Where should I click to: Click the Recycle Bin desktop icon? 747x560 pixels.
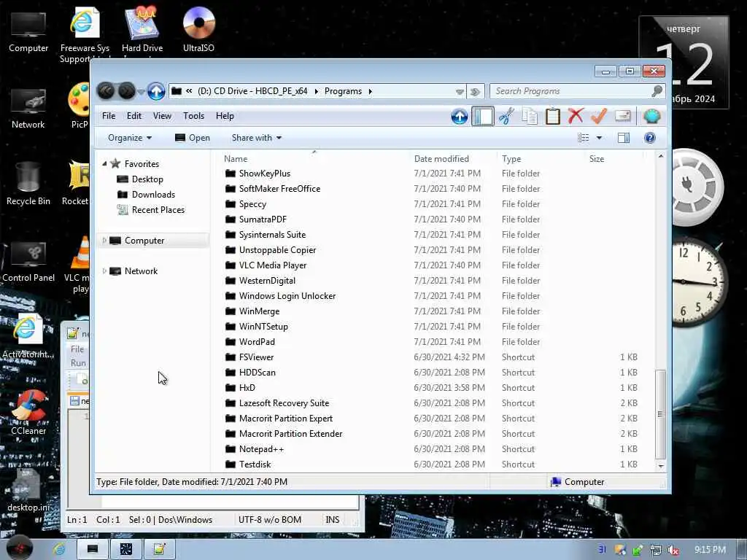pos(28,183)
